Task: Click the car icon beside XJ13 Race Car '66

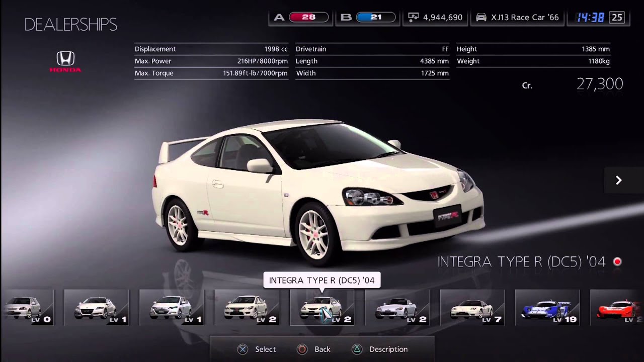Action: click(481, 17)
